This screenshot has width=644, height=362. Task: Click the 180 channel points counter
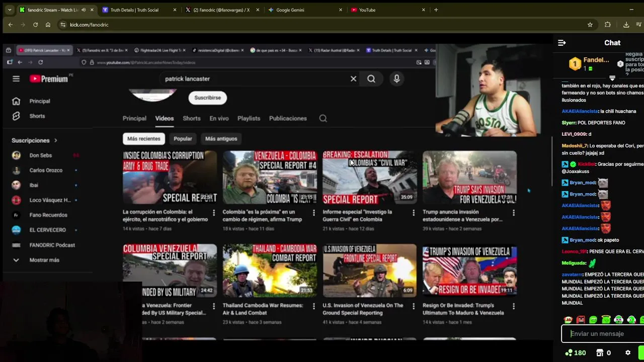click(x=575, y=353)
